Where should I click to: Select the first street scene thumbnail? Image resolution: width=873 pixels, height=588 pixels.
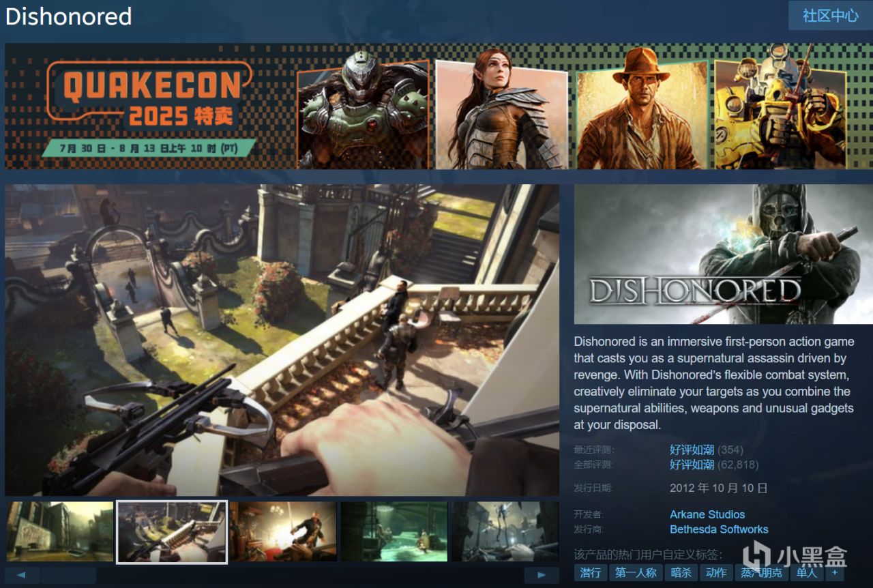(x=59, y=532)
